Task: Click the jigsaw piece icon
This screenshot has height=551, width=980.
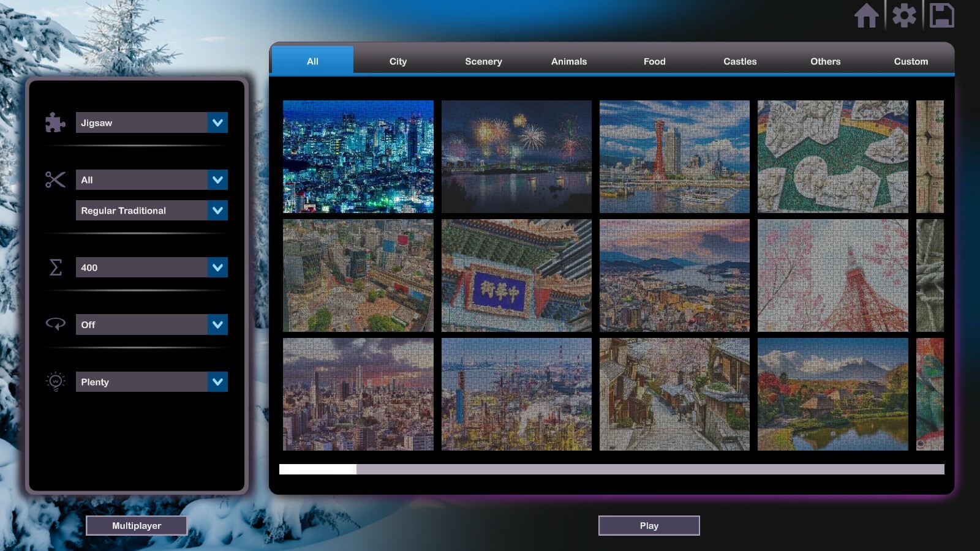Action: [55, 122]
